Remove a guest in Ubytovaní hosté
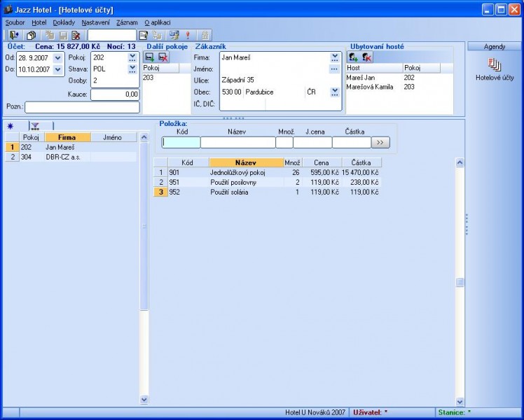The width and height of the screenshot is (524, 420). [x=366, y=57]
